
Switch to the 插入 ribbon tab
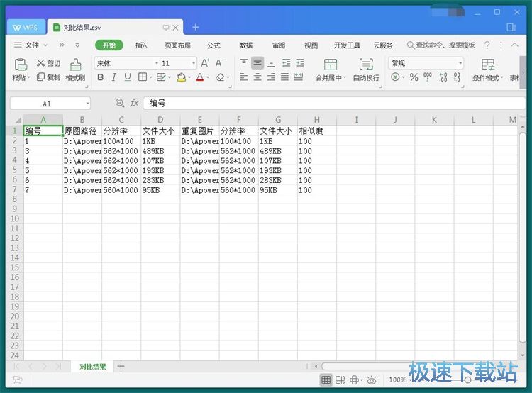coord(141,45)
